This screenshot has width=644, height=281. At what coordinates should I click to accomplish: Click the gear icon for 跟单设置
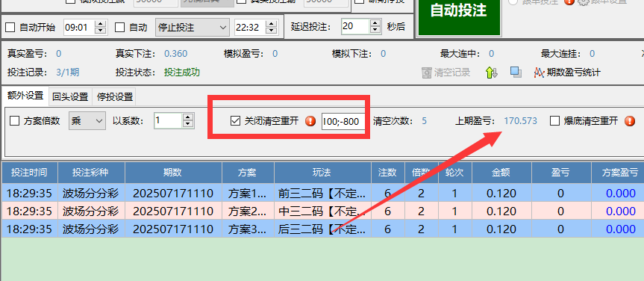click(583, 1)
